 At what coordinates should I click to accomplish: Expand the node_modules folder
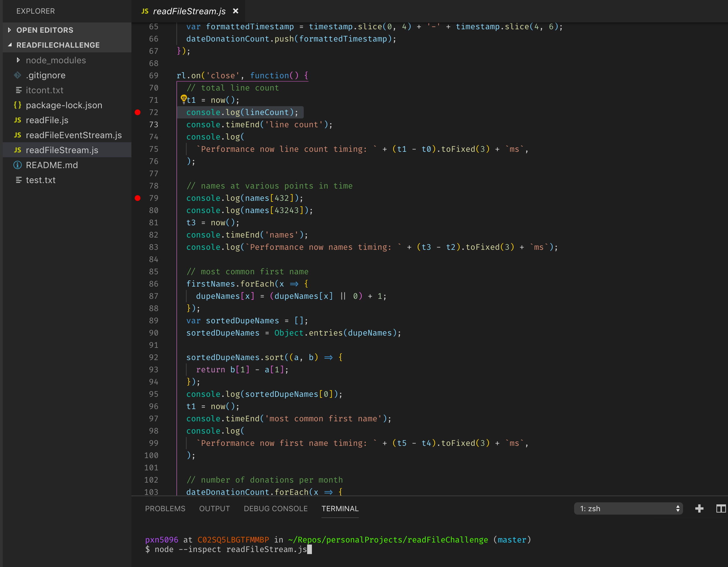(18, 60)
